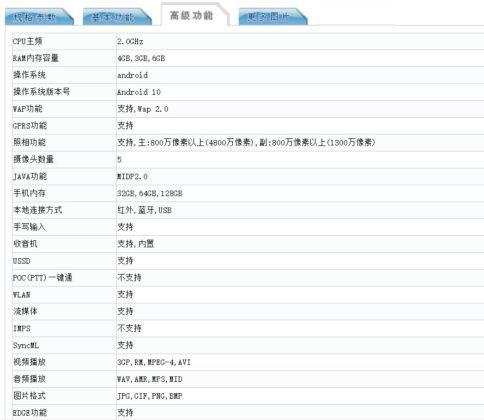Select the camera count value 5
This screenshot has height=420, width=484.
pyautogui.click(x=119, y=160)
